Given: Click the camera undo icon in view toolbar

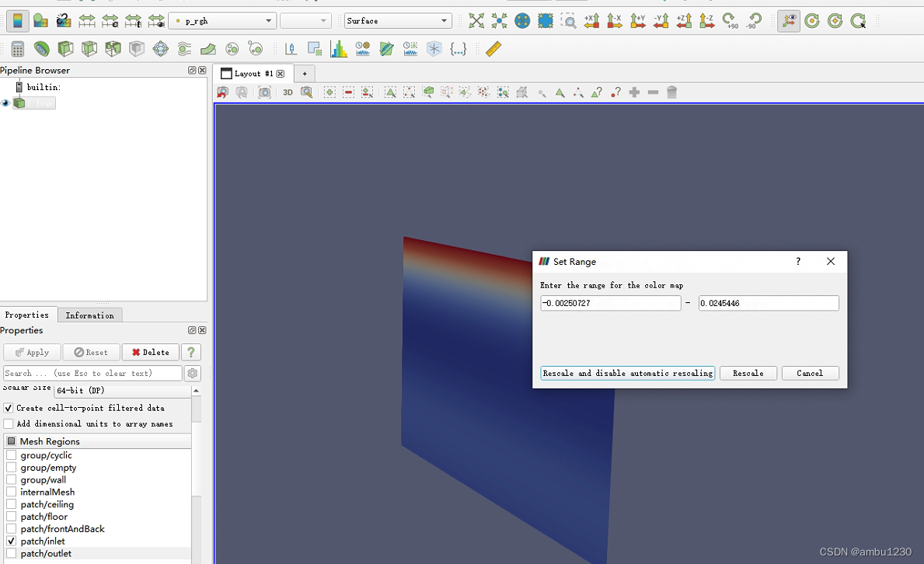Looking at the screenshot, I should click(223, 92).
